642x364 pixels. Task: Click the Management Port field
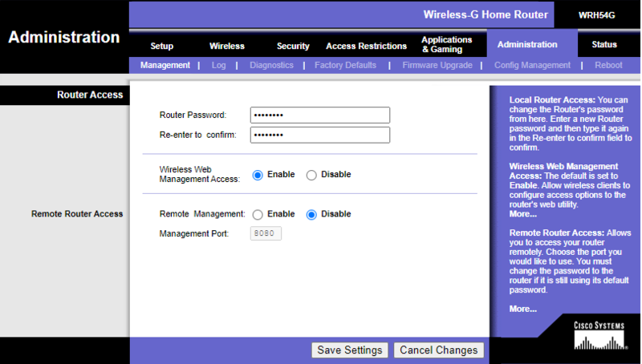pyautogui.click(x=266, y=233)
